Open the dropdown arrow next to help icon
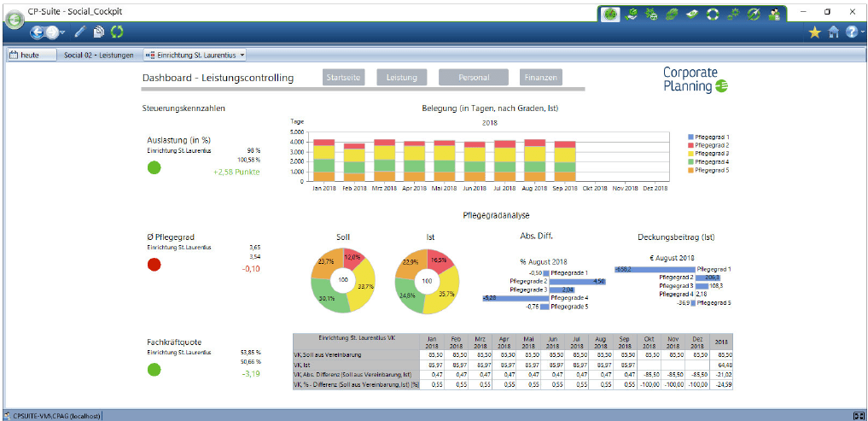 click(860, 32)
